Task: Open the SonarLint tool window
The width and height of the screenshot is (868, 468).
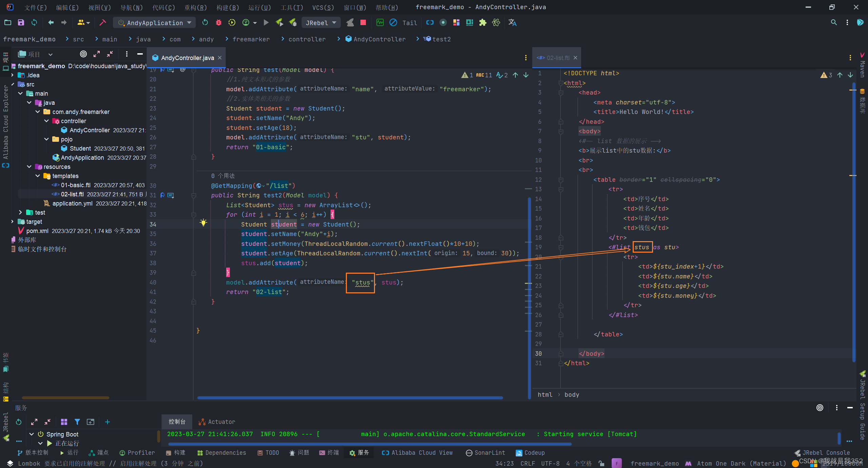Action: (486, 453)
